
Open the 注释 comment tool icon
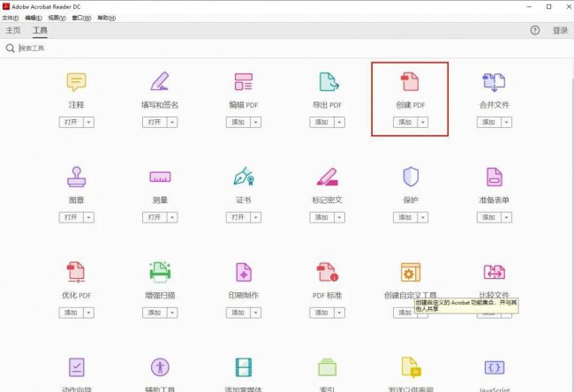pos(76,82)
